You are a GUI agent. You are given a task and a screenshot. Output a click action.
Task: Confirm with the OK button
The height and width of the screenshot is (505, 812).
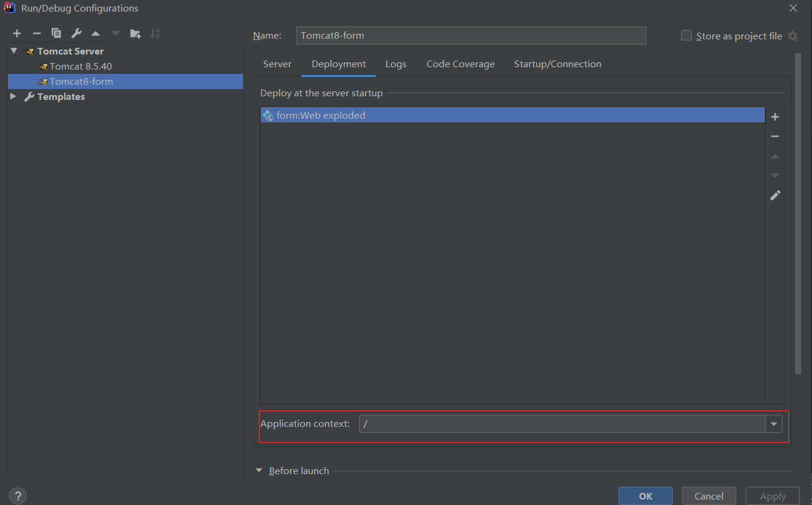pyautogui.click(x=646, y=496)
